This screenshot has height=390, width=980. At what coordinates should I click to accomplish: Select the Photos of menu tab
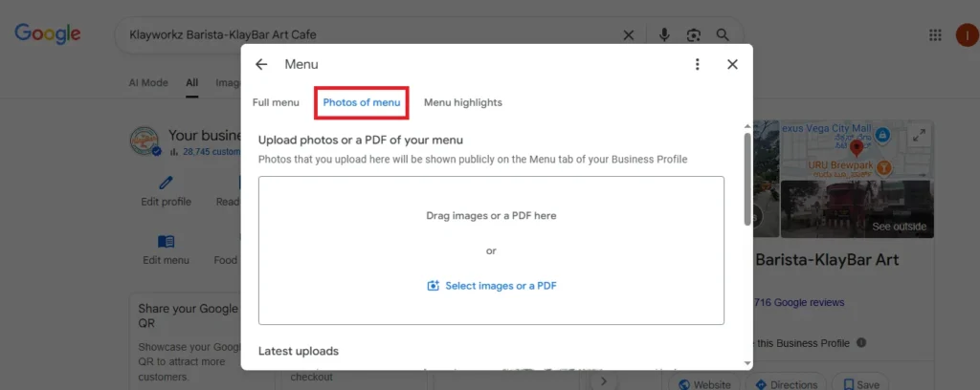(x=361, y=102)
